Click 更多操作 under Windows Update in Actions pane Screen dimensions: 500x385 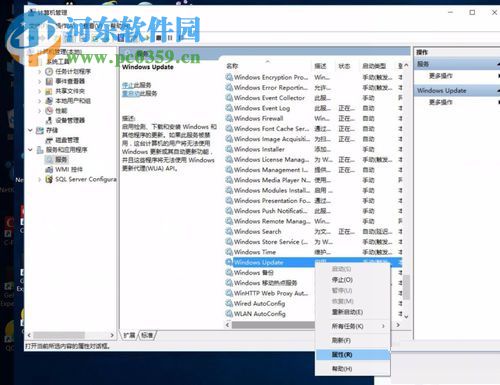pyautogui.click(x=441, y=102)
